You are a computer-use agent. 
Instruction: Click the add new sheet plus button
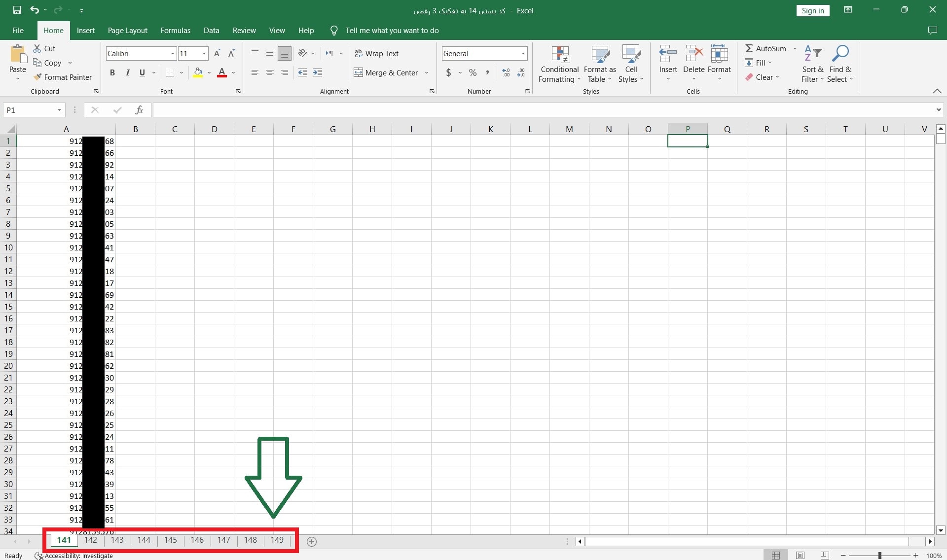pos(311,541)
